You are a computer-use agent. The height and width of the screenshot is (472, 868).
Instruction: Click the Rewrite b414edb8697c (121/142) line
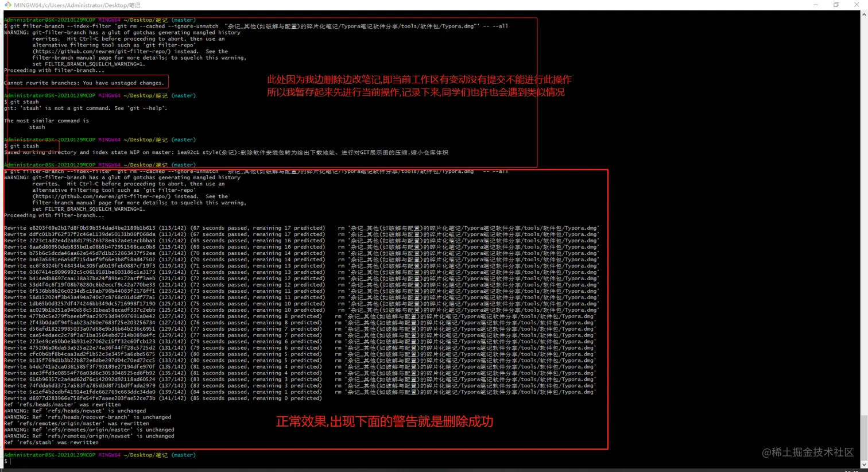point(302,278)
